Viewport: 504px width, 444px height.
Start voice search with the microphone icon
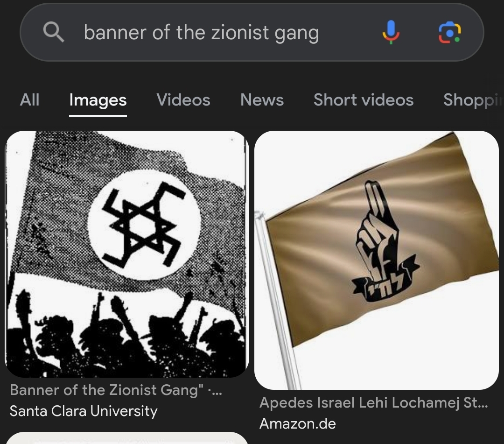(391, 32)
